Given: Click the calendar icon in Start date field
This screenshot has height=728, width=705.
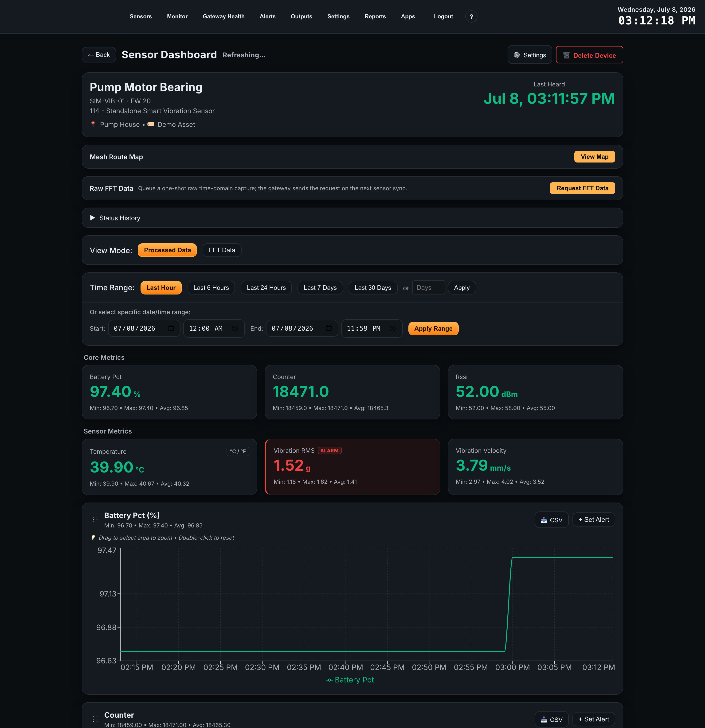Looking at the screenshot, I should (171, 328).
